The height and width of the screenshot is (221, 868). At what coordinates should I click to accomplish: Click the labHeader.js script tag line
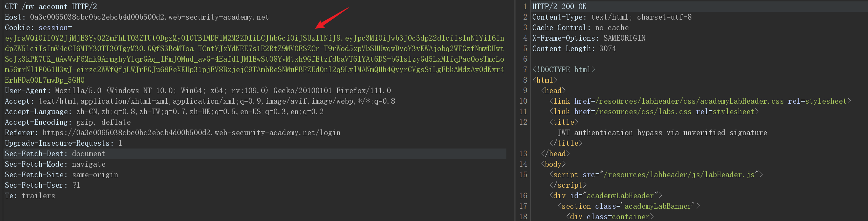[656, 174]
